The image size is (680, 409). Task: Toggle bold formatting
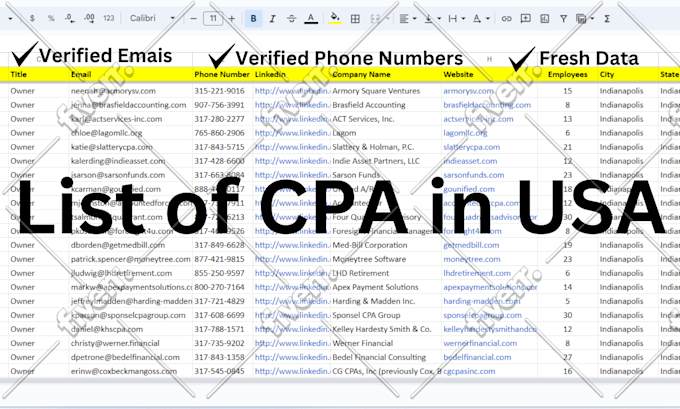(253, 19)
